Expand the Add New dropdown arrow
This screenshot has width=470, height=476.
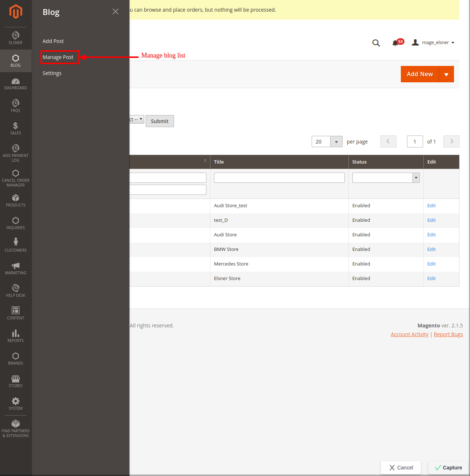(x=446, y=74)
